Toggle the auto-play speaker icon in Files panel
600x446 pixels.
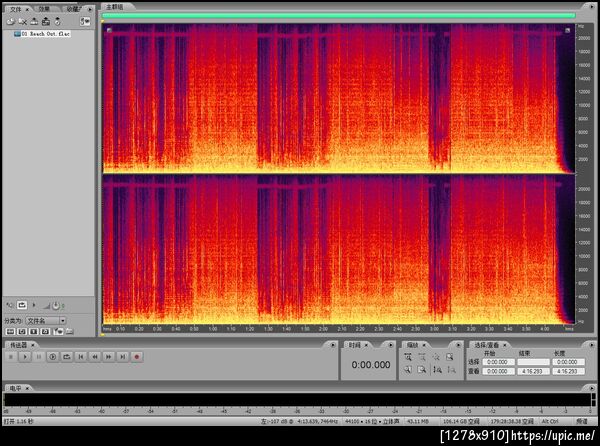click(x=9, y=305)
